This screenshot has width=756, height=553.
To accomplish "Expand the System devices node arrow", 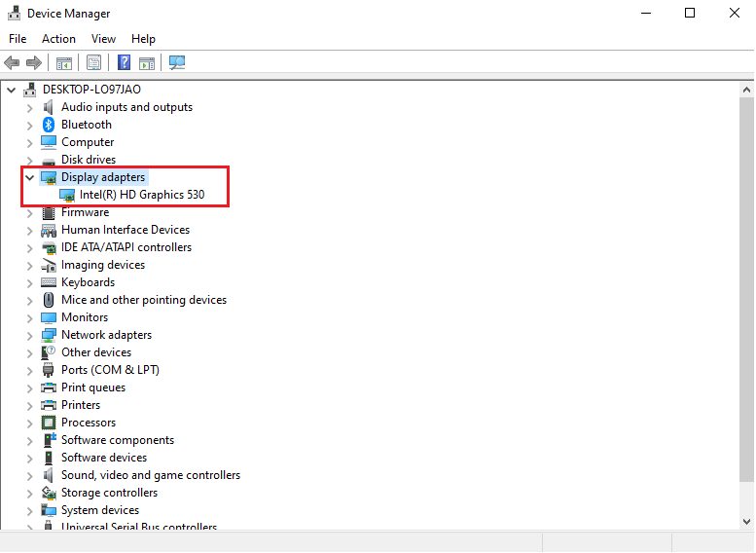I will [x=30, y=510].
